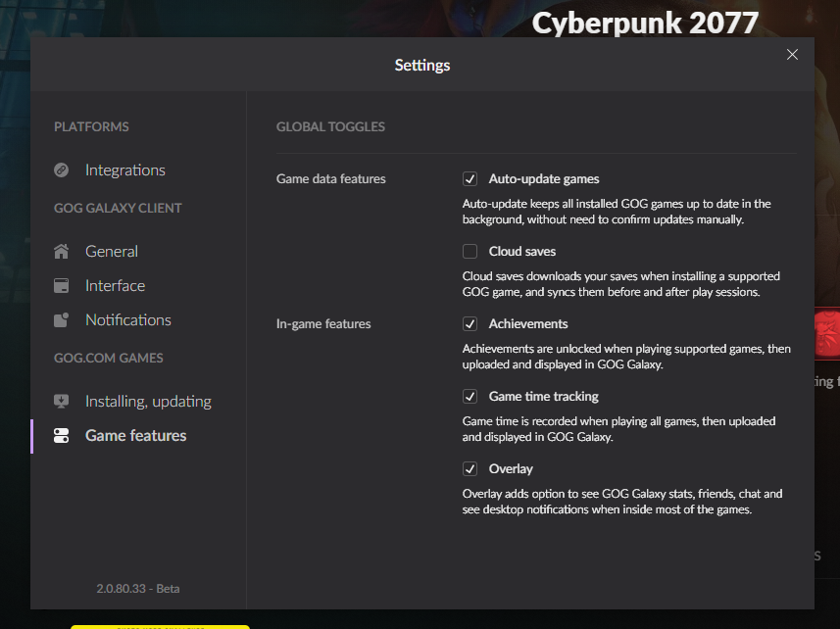
Task: Click the Cloud saves label
Action: point(522,251)
